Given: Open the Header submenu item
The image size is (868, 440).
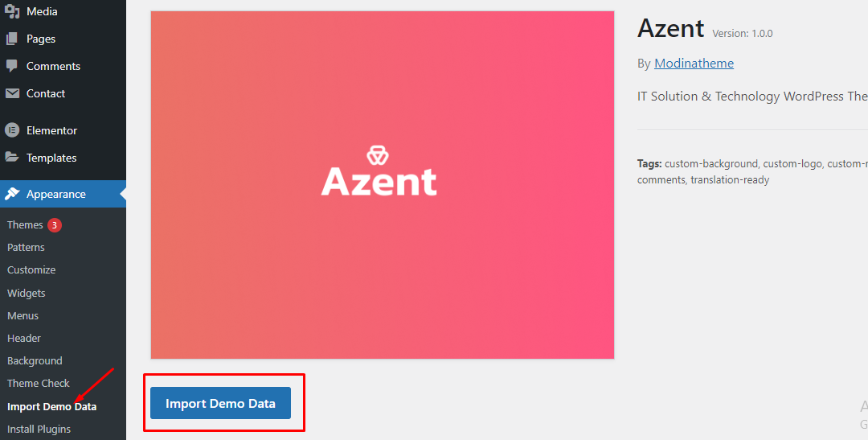Looking at the screenshot, I should click(24, 338).
